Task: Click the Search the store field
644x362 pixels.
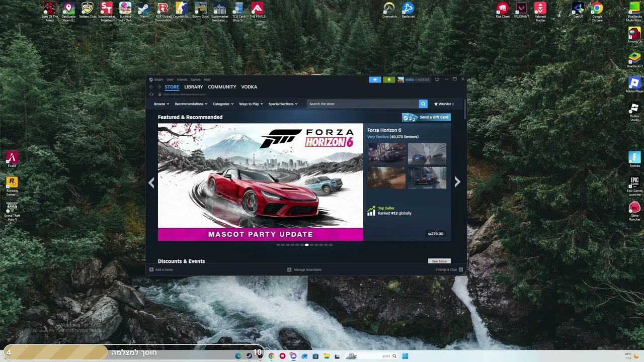Action: tap(363, 104)
